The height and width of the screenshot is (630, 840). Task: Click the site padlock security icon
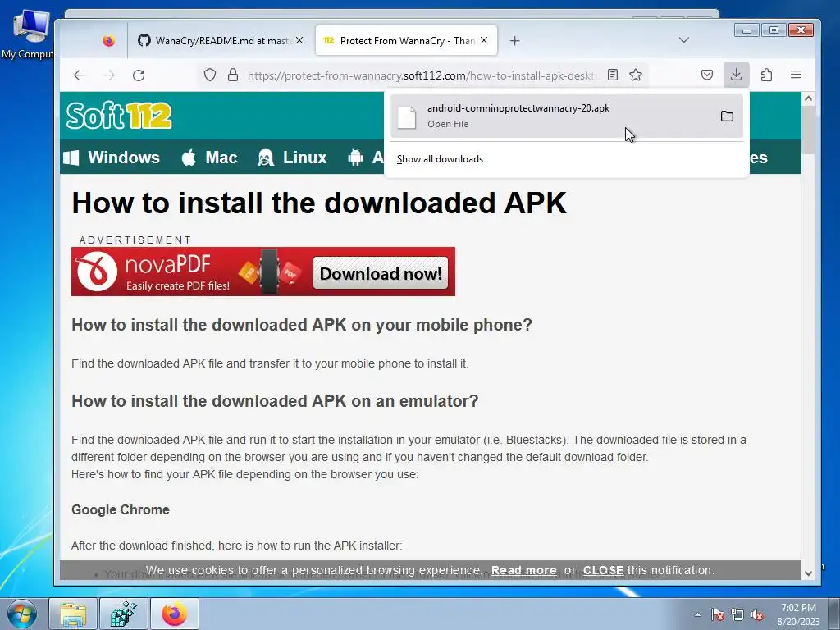click(x=232, y=75)
